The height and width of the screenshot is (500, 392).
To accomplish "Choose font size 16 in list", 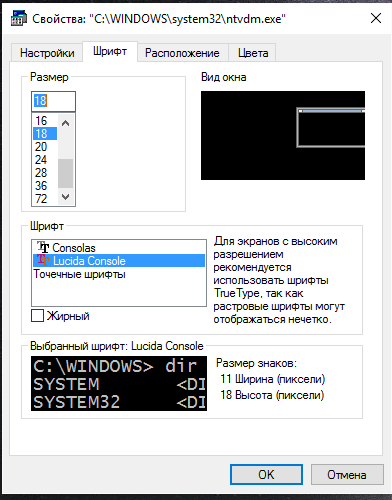I will pyautogui.click(x=45, y=121).
